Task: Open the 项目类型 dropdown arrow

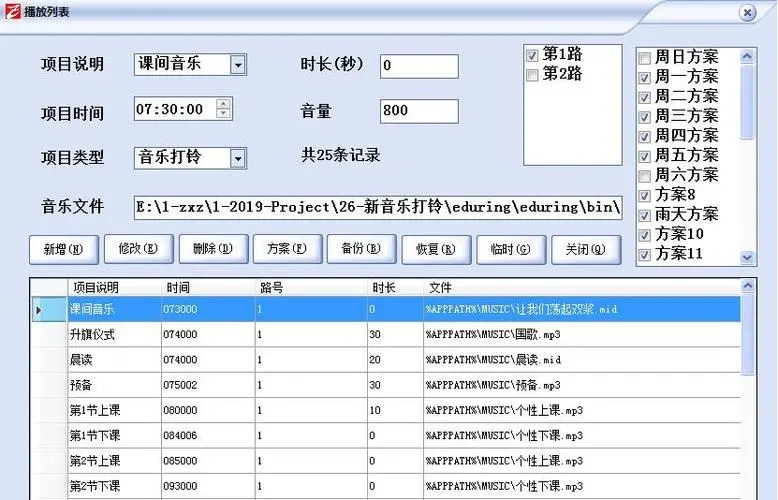Action: tap(238, 158)
